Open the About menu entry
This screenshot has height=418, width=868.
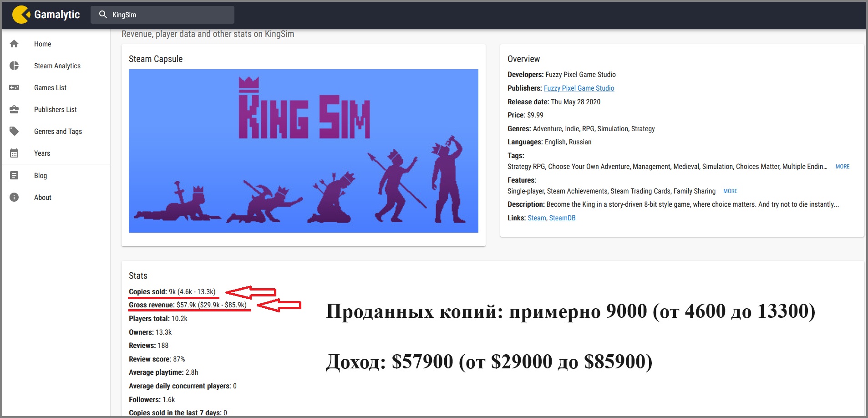pyautogui.click(x=42, y=197)
